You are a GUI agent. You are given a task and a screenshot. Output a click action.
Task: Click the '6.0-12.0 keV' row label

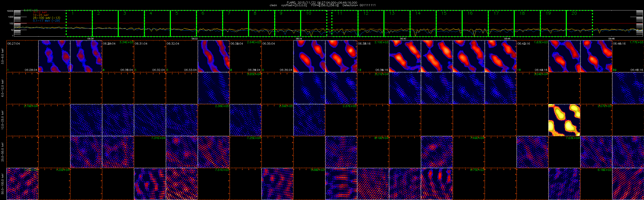coord(3,88)
